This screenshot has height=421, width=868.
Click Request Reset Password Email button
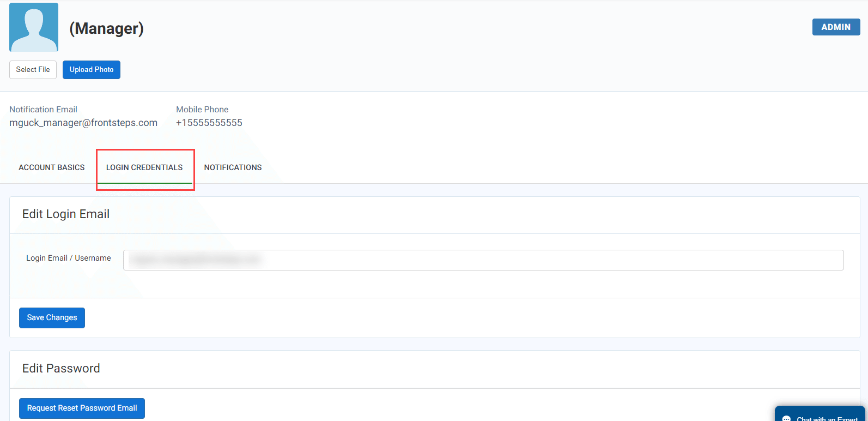point(82,408)
